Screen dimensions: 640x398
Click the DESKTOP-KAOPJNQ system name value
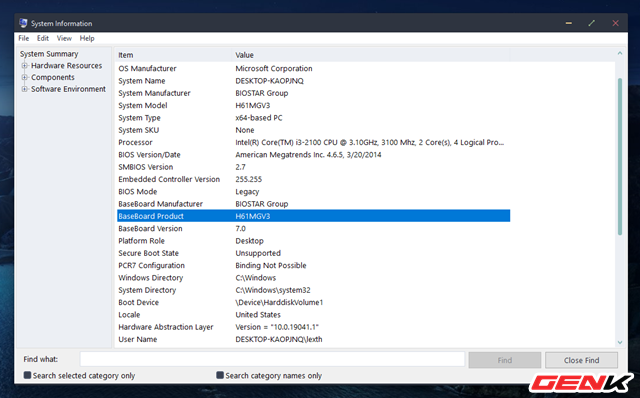click(x=269, y=81)
